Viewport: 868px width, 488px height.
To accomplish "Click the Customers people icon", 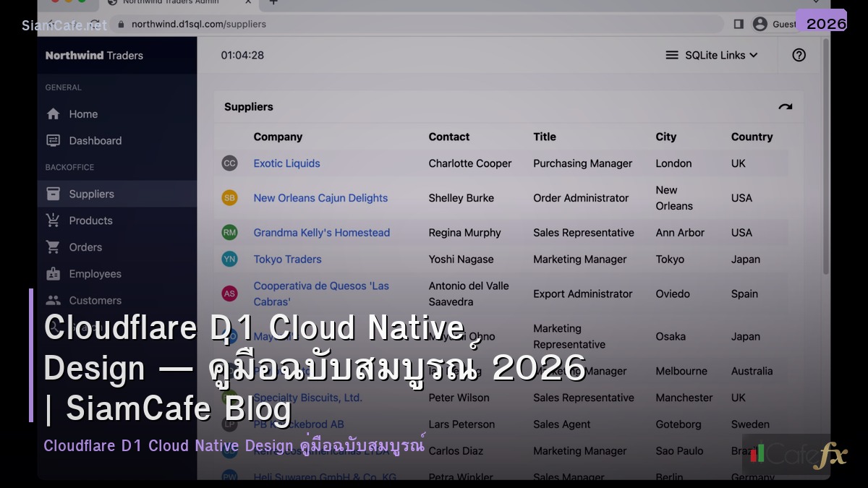I will coord(54,300).
